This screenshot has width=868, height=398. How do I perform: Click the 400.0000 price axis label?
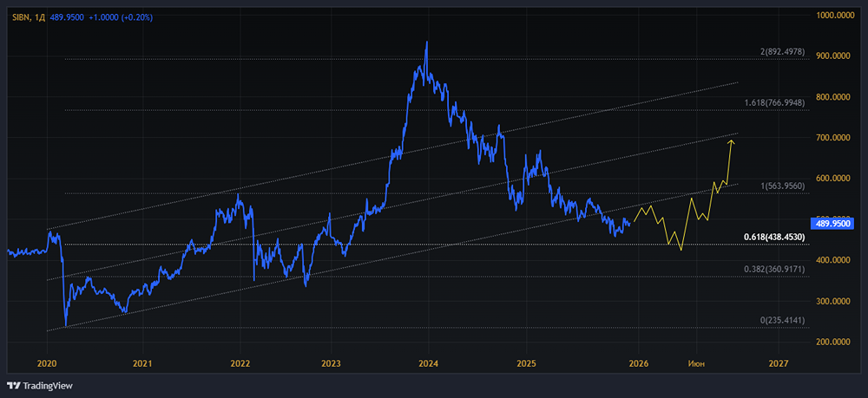pyautogui.click(x=833, y=260)
